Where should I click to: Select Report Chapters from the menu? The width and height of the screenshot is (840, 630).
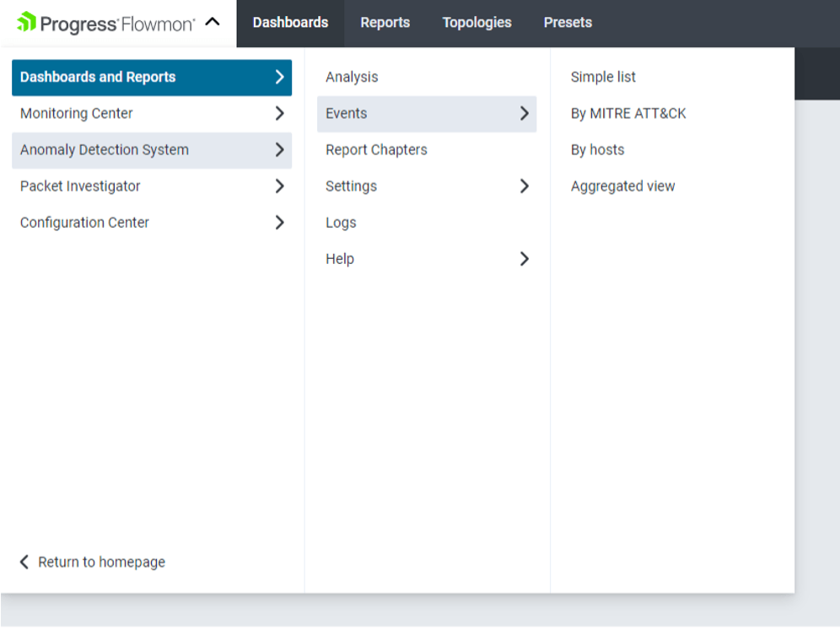[x=376, y=150]
